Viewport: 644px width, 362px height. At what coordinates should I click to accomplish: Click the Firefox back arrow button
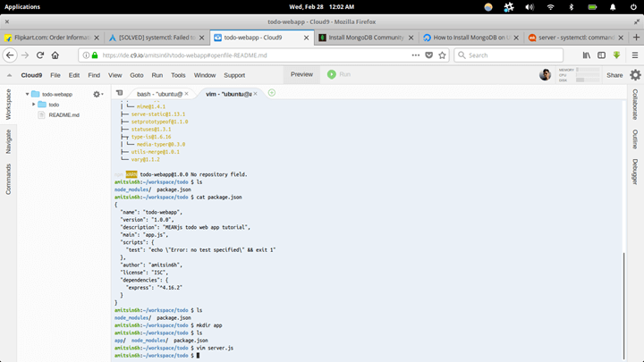tap(10, 55)
